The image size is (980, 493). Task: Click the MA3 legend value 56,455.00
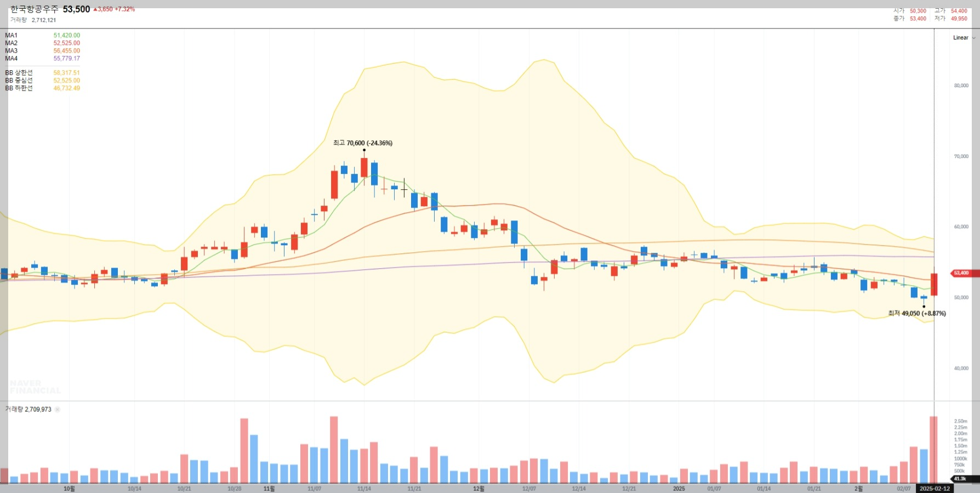66,51
